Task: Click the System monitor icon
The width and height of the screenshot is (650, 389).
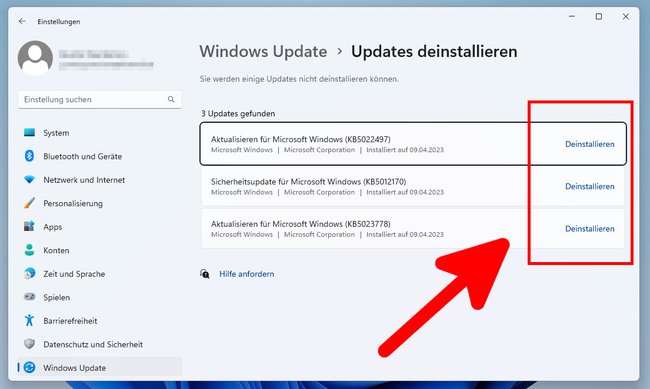Action: point(29,133)
